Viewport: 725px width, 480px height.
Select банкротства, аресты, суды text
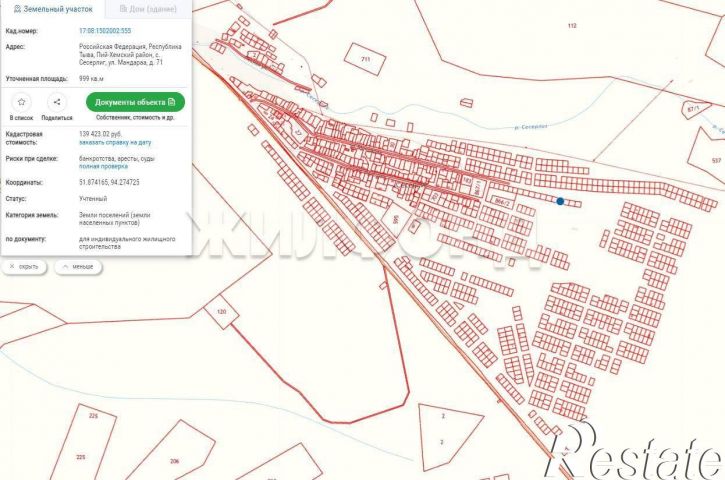(x=117, y=158)
